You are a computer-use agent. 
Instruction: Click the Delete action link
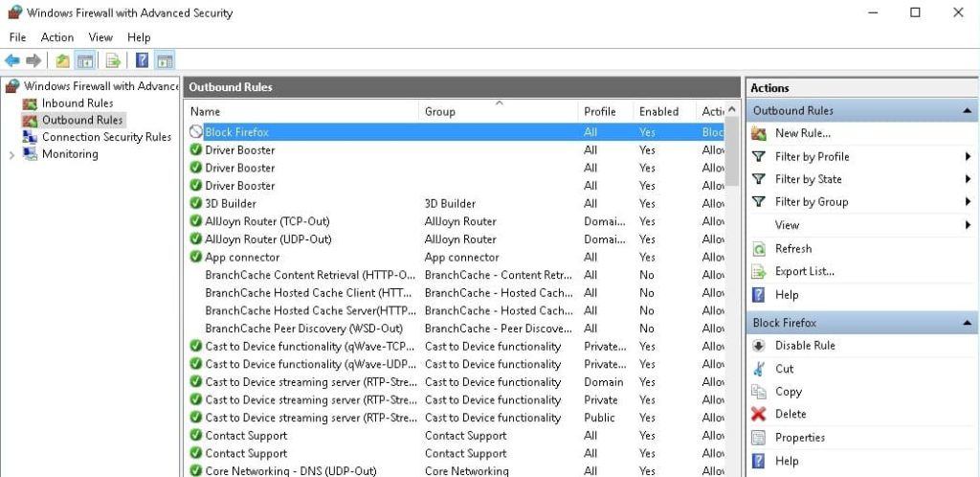click(791, 414)
